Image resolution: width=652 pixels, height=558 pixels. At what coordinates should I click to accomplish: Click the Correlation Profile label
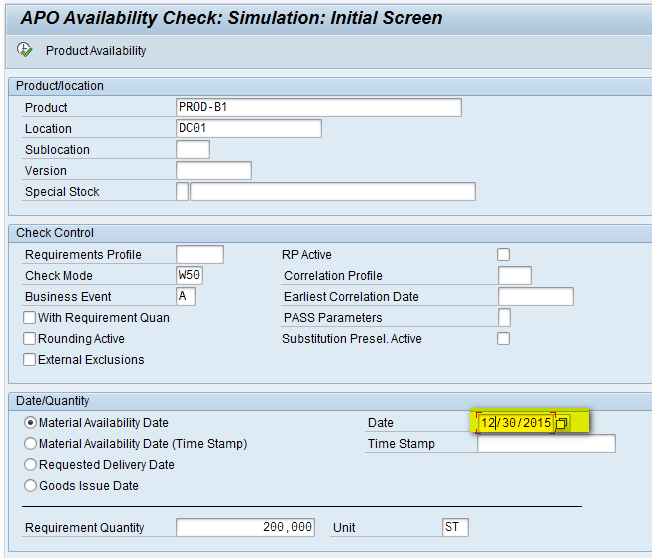[333, 276]
